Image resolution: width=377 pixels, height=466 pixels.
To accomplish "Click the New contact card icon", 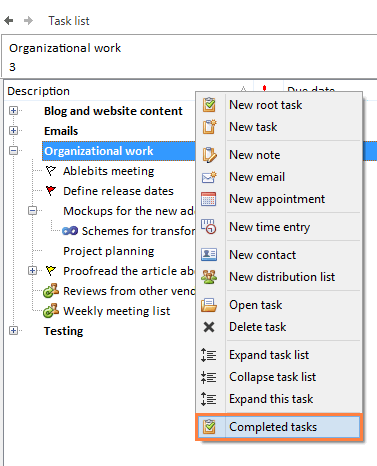I will tap(209, 255).
